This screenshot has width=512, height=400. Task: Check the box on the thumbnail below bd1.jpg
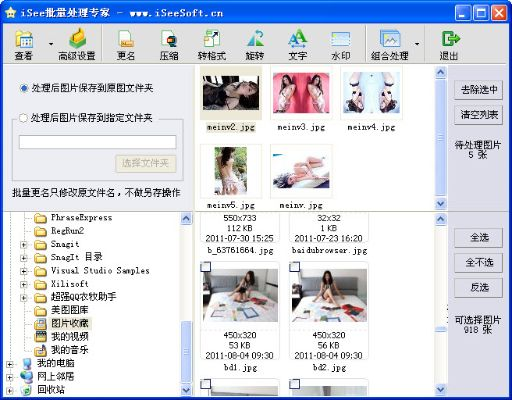coord(206,384)
